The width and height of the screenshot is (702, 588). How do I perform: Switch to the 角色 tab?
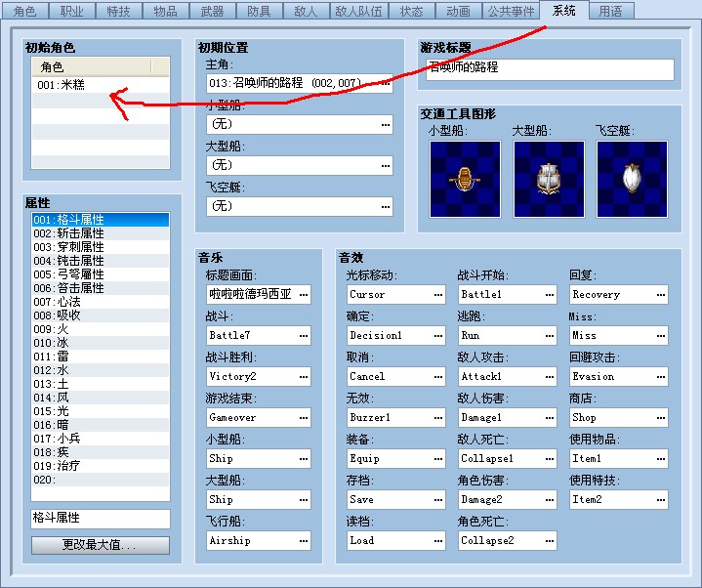pyautogui.click(x=24, y=11)
